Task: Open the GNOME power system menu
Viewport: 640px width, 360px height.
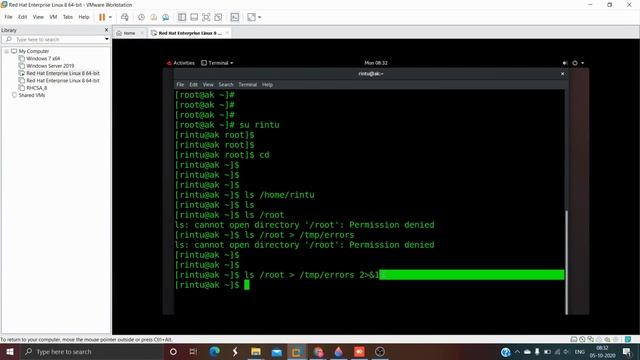Action: pos(578,63)
